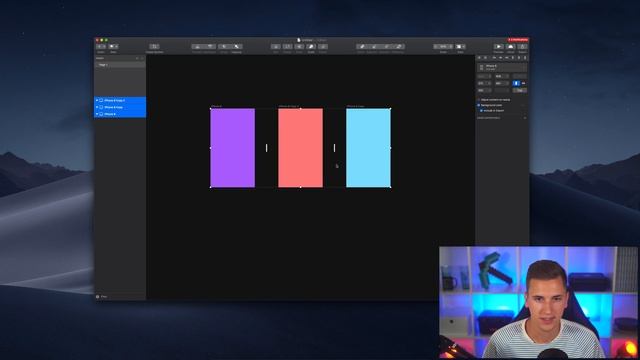This screenshot has width=640, height=360.
Task: Click the Create Symbol toolbar icon
Action: [154, 47]
